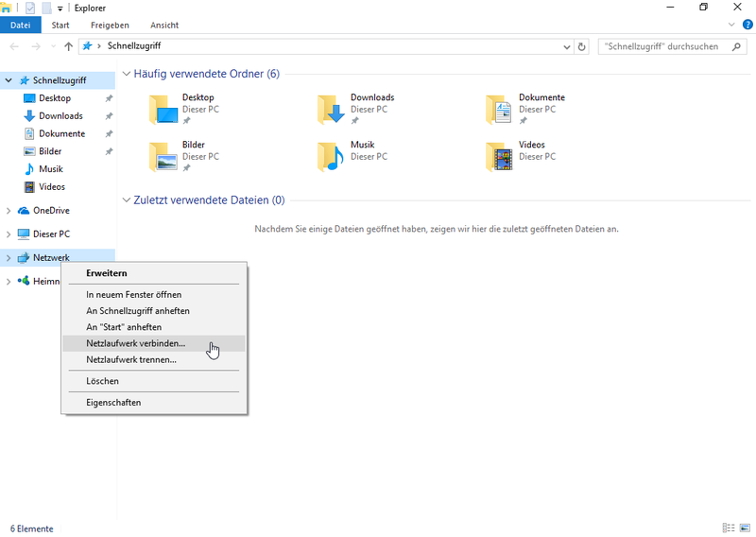The image size is (756, 537).
Task: Click the Properties quick access toolbar icon
Action: (x=30, y=8)
